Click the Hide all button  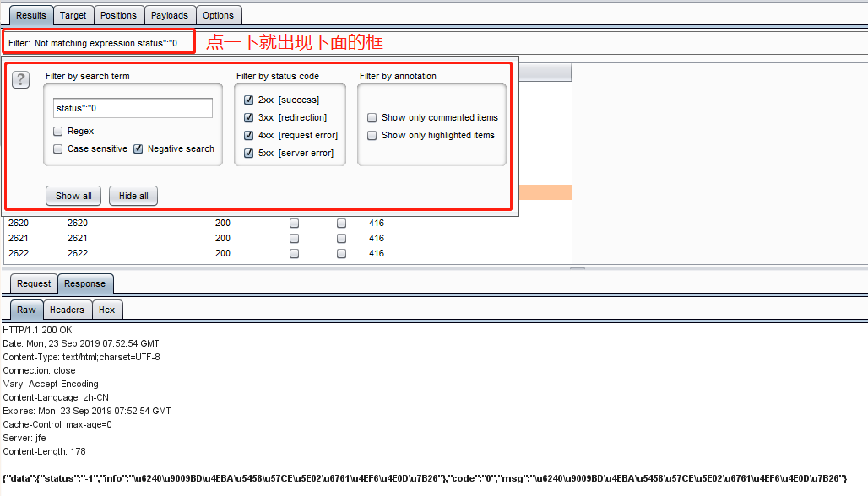click(133, 196)
